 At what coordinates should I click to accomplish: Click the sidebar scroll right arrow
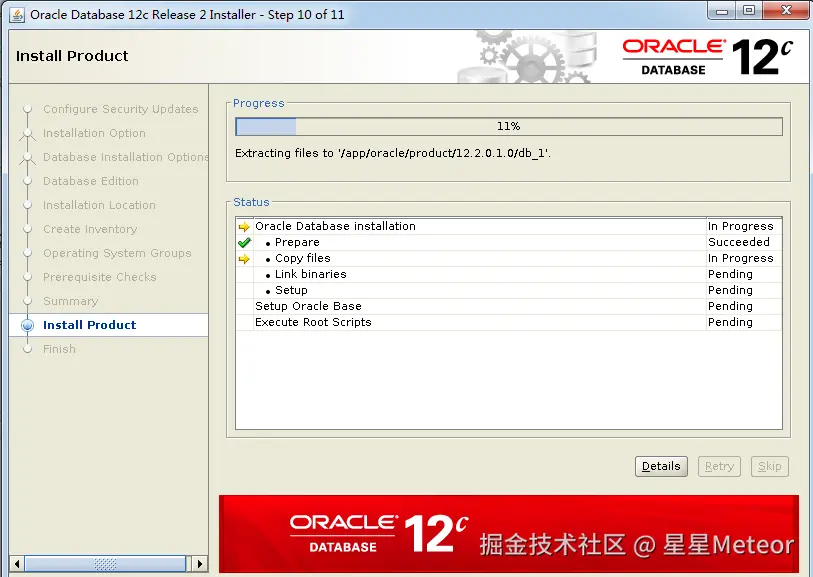tap(200, 564)
